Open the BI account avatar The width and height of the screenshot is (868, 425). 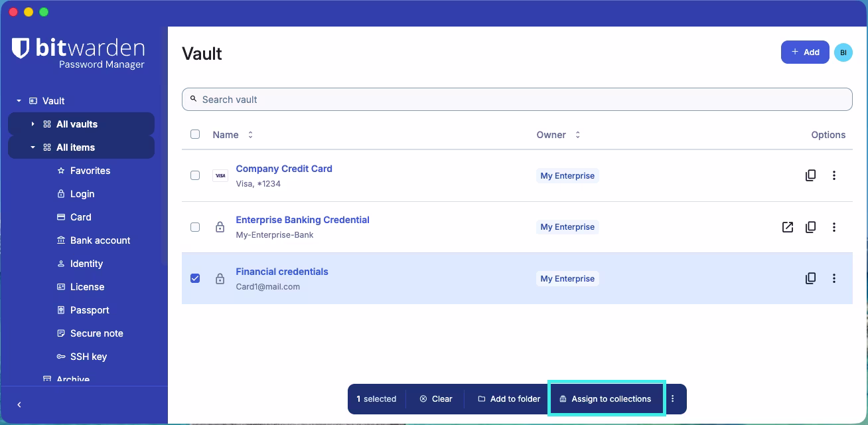click(x=843, y=52)
